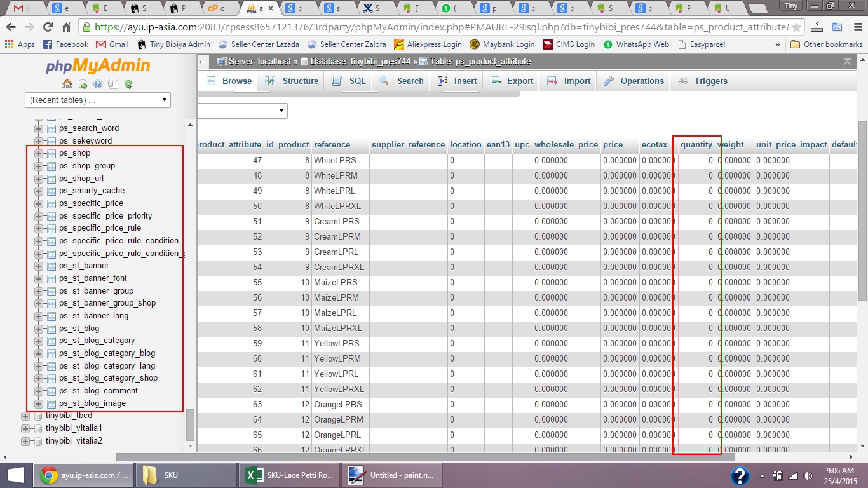Open the Export tab
This screenshot has height=488, width=868.
click(513, 81)
